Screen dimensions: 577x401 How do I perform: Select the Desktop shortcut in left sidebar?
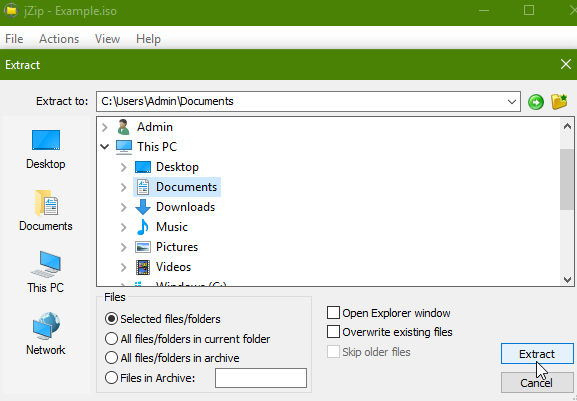pos(46,149)
